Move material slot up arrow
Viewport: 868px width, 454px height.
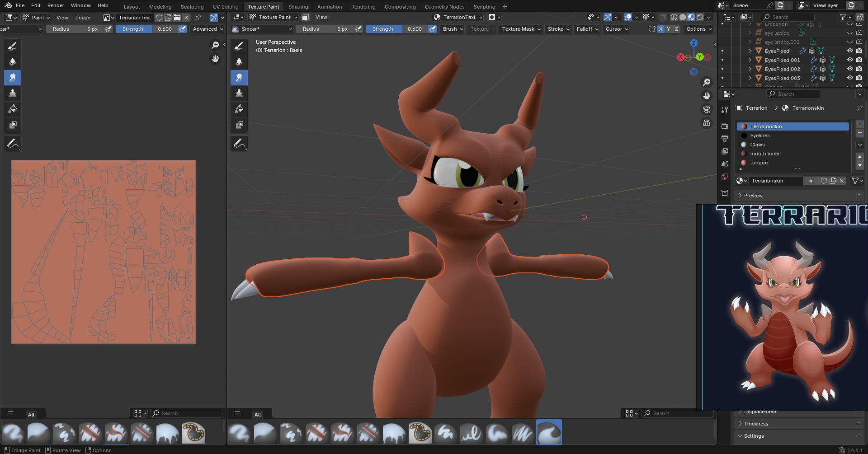tap(860, 156)
